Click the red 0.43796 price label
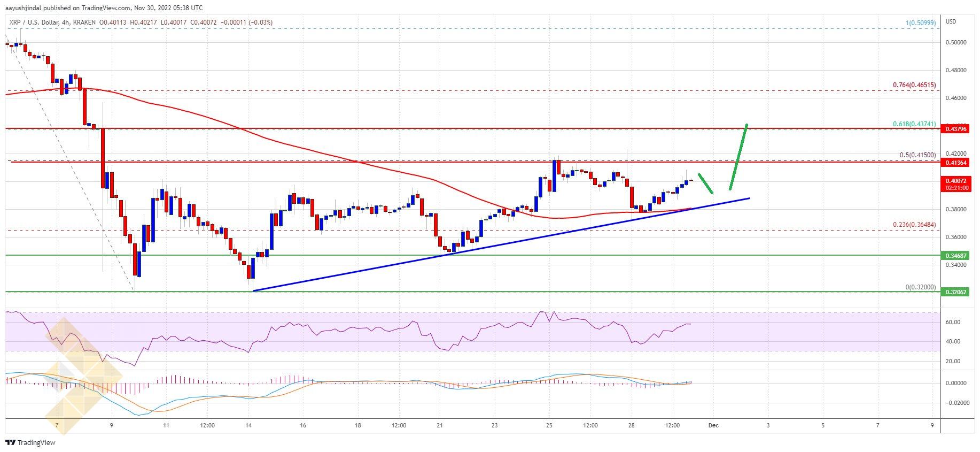The width and height of the screenshot is (980, 452). click(x=955, y=129)
